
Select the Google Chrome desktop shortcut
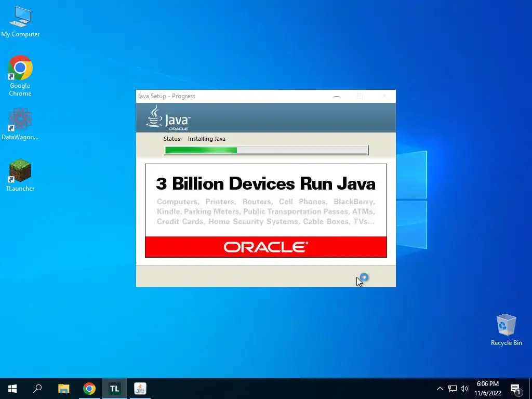point(20,76)
